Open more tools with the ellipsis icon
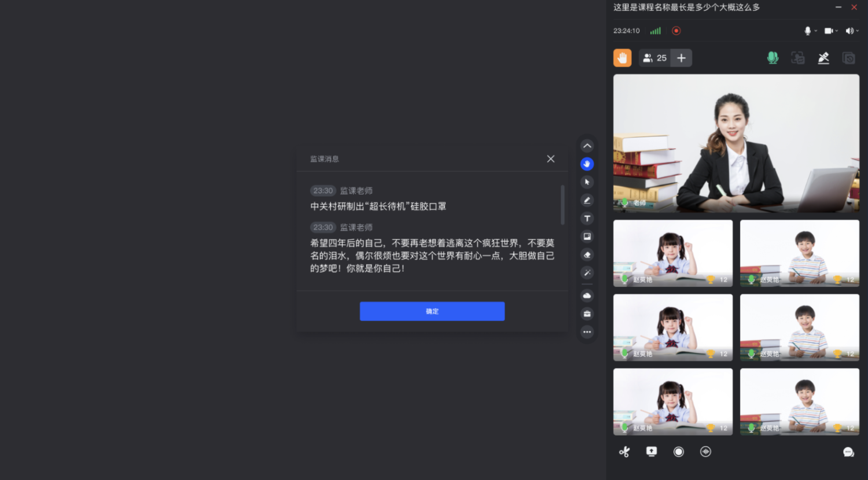Image resolution: width=868 pixels, height=480 pixels. (587, 332)
